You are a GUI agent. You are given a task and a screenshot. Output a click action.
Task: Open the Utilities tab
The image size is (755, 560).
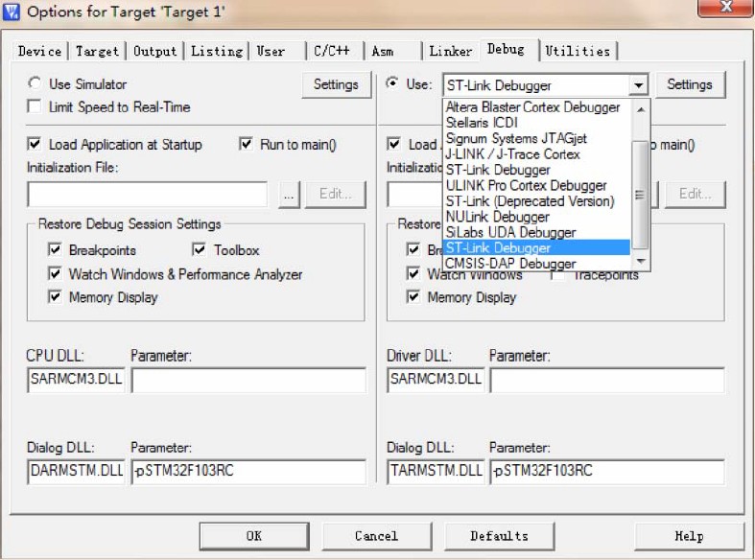pyautogui.click(x=578, y=51)
